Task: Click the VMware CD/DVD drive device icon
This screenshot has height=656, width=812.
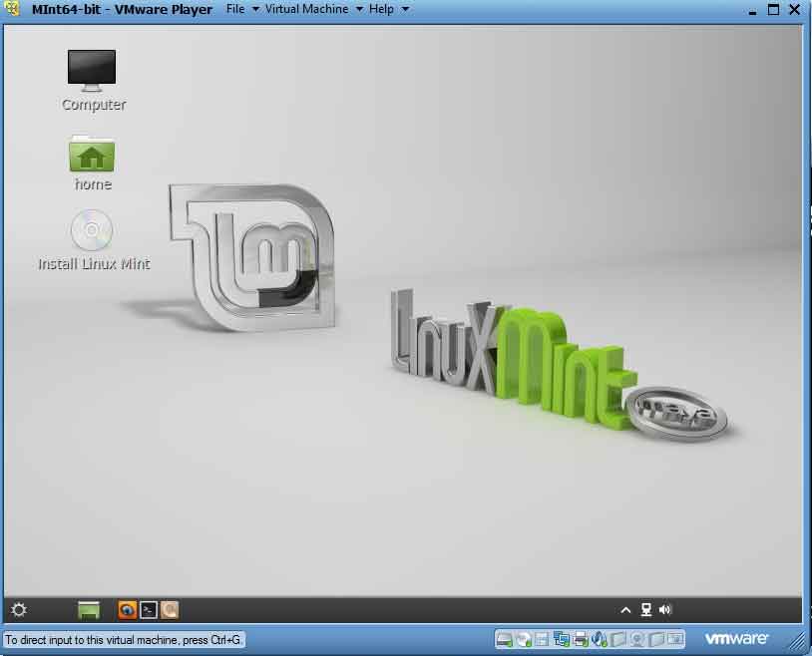Action: [x=524, y=639]
